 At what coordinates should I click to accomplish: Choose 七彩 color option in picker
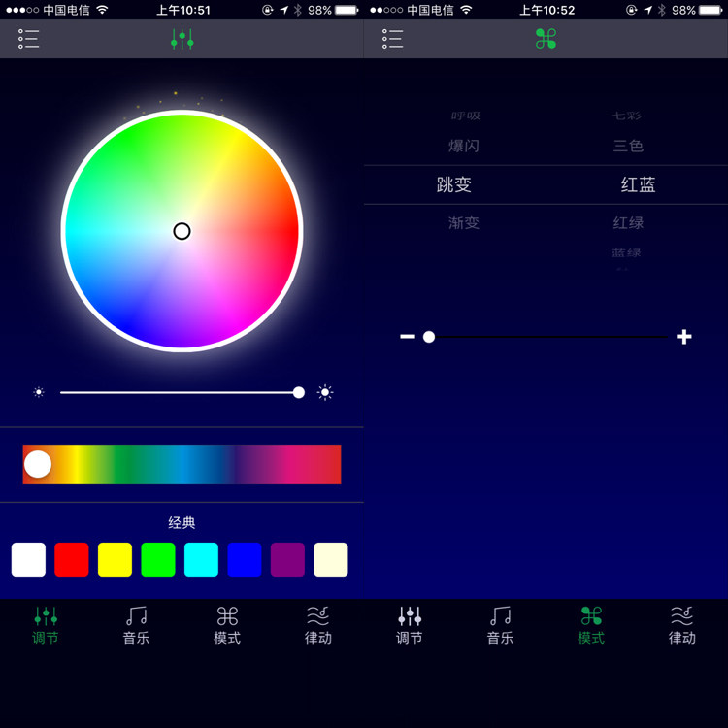(626, 116)
